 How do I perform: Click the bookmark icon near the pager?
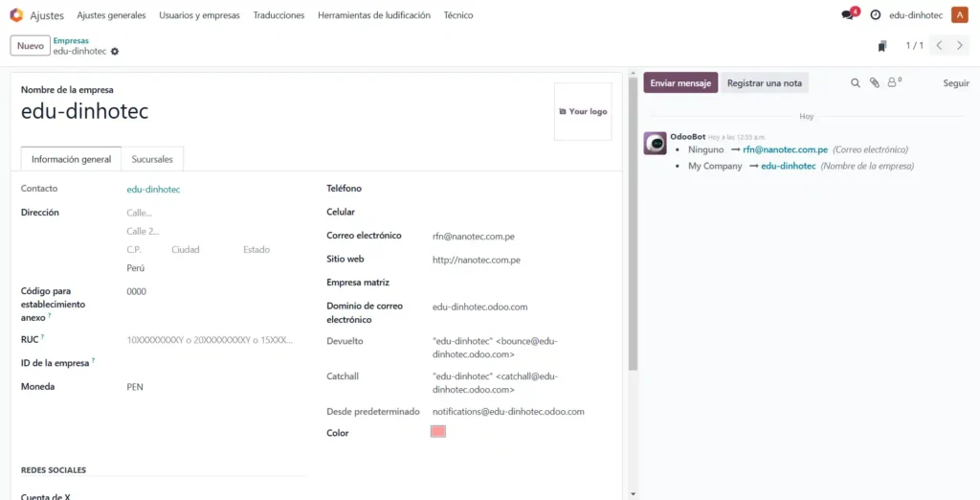(881, 46)
